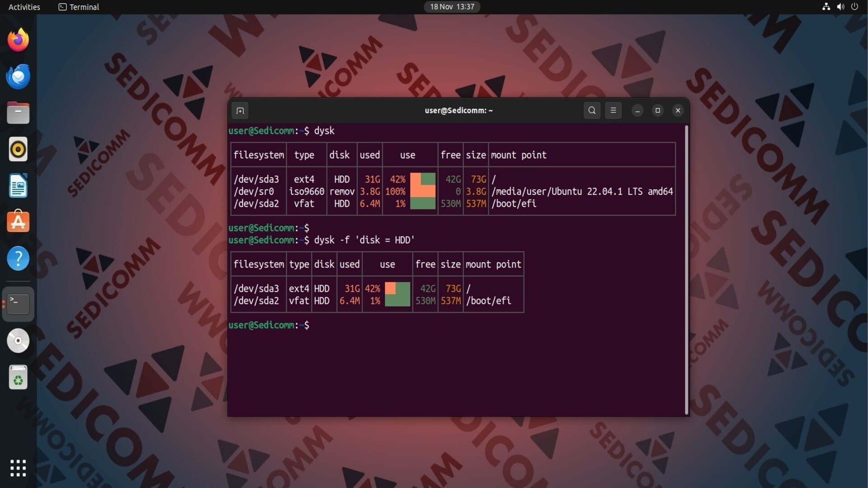
Task: Click '/dev/sda3' in the first table
Action: tap(256, 179)
